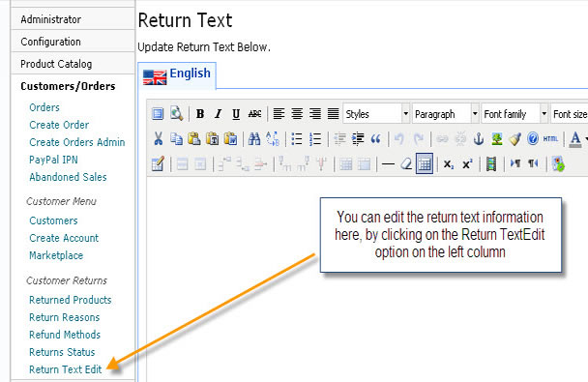Image resolution: width=588 pixels, height=382 pixels.
Task: Insert a numbered list
Action: pyautogui.click(x=315, y=139)
